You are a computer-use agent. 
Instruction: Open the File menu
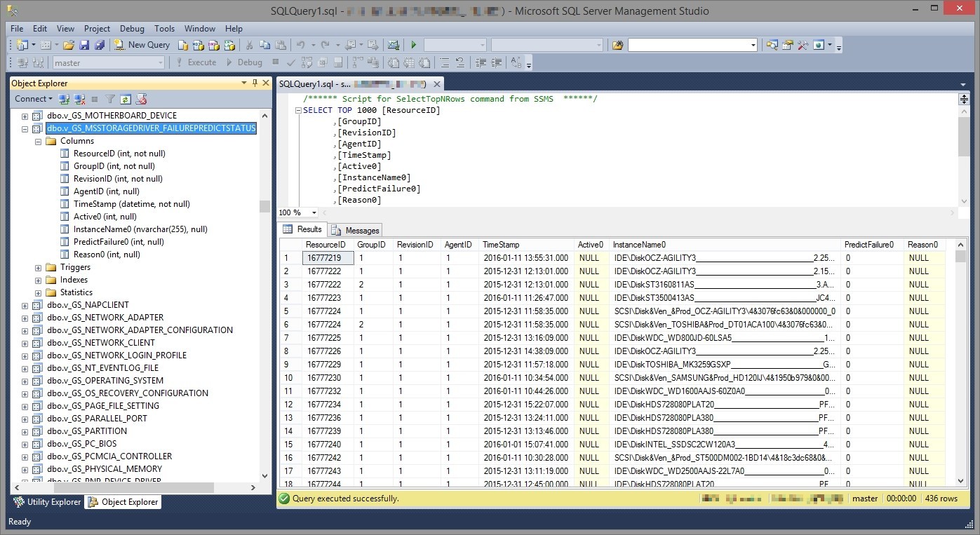click(x=17, y=29)
